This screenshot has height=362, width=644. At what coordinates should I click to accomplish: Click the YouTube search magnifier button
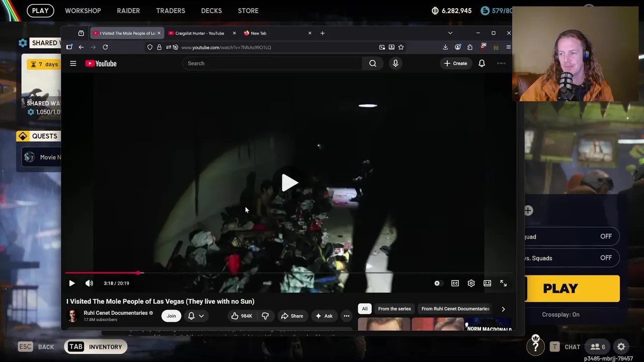point(373,63)
